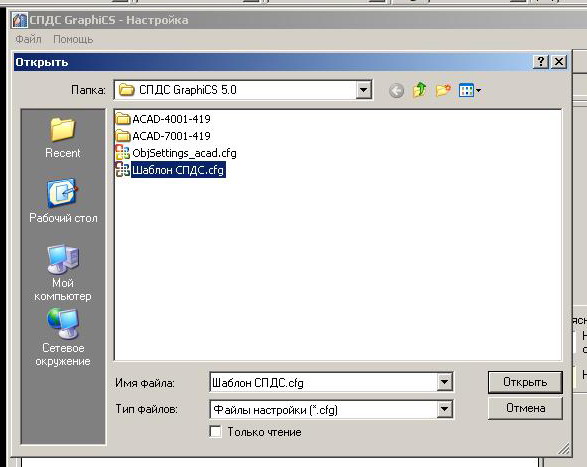Expand the Папка folder dropdown

pos(363,90)
